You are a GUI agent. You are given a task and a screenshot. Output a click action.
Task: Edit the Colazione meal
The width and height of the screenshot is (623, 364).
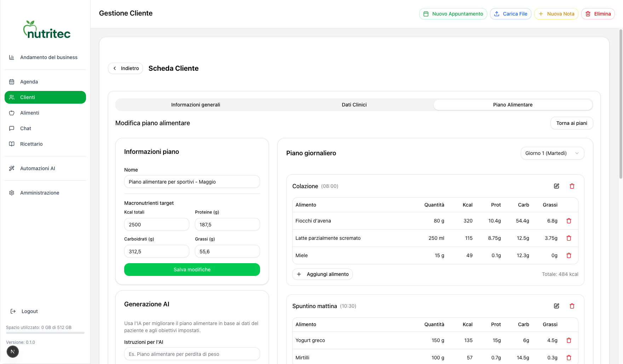(556, 186)
